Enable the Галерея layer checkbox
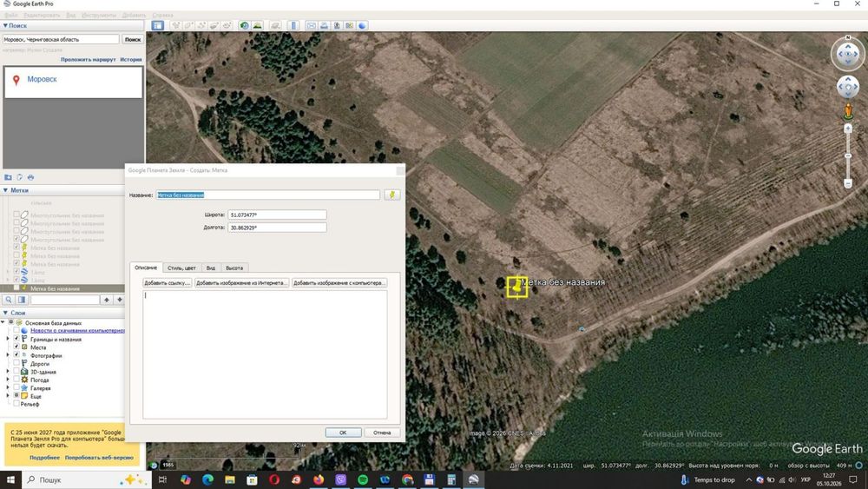868x489 pixels. [x=16, y=387]
